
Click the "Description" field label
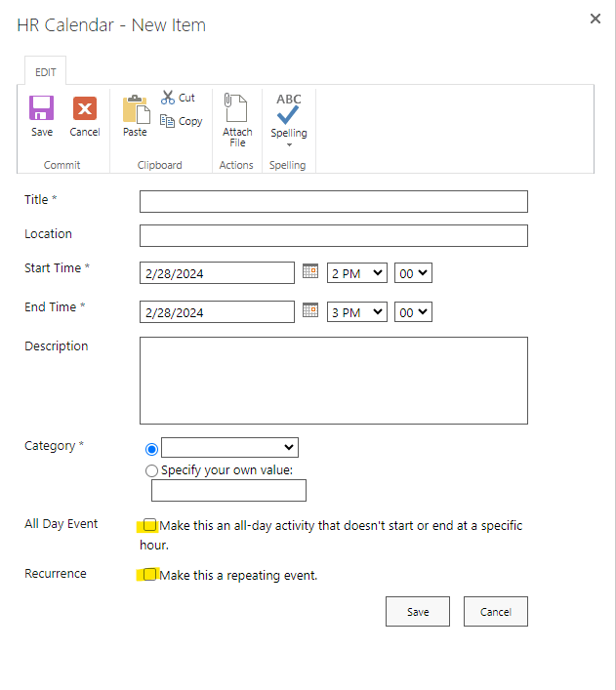tap(57, 346)
